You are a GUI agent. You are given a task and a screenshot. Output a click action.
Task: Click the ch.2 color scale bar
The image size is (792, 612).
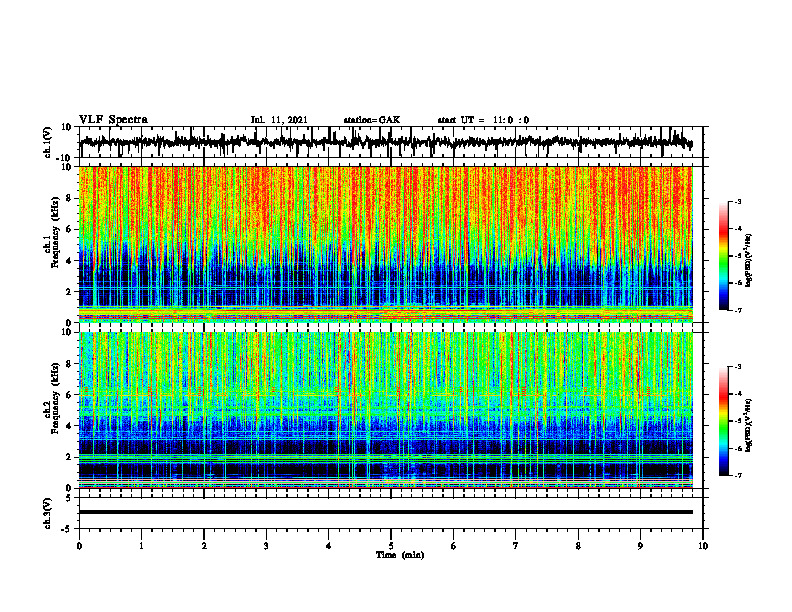click(723, 421)
